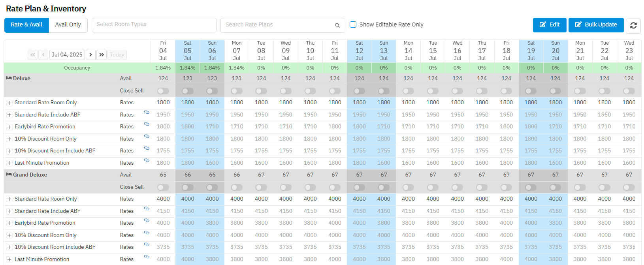The width and height of the screenshot is (644, 265).
Task: Open the Select Room Types dropdown field
Action: [x=154, y=25]
